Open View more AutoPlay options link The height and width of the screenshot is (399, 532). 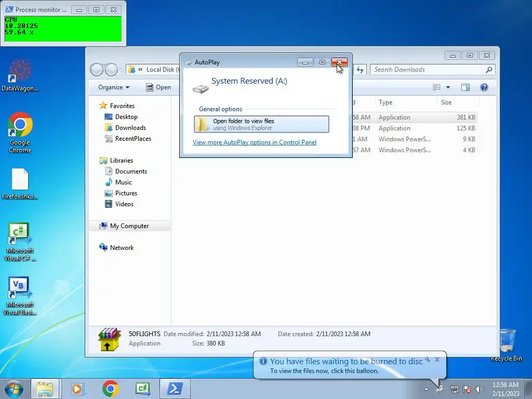[255, 142]
